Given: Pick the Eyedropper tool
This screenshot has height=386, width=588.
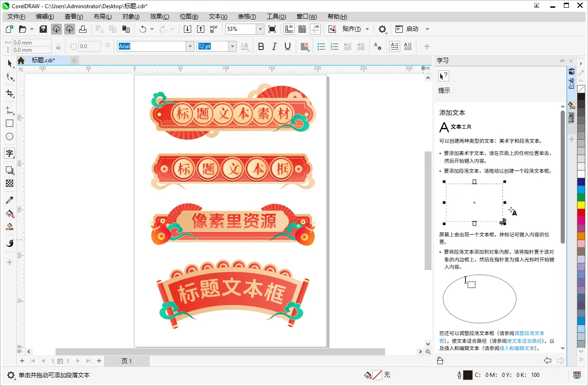Looking at the screenshot, I should 10,200.
